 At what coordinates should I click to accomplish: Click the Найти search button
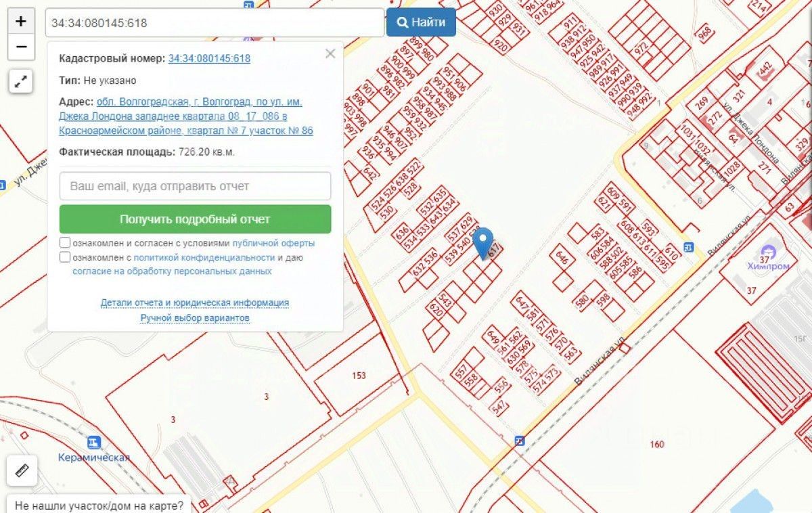tap(421, 22)
